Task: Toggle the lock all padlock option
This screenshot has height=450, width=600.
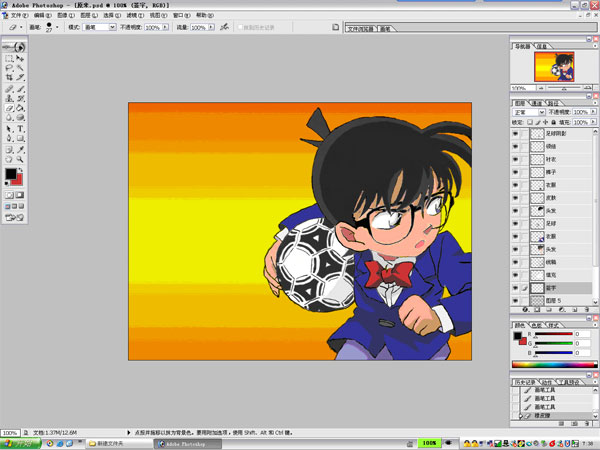Action: pos(553,122)
